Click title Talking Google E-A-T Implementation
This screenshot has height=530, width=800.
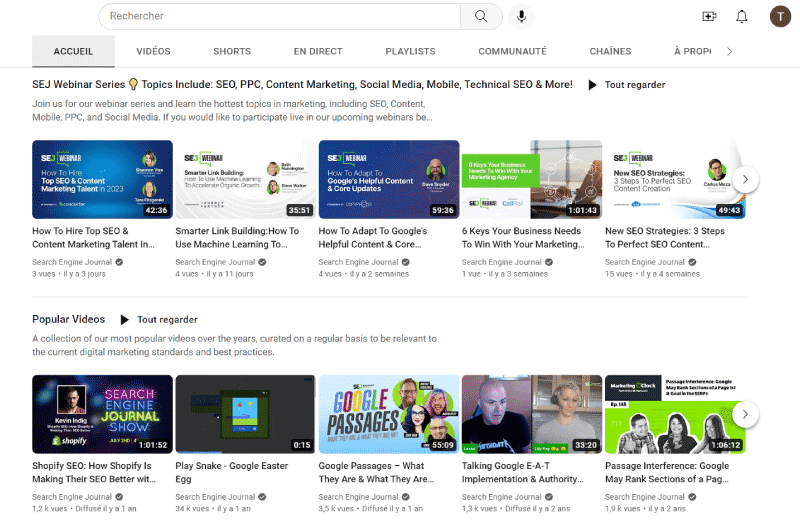522,472
